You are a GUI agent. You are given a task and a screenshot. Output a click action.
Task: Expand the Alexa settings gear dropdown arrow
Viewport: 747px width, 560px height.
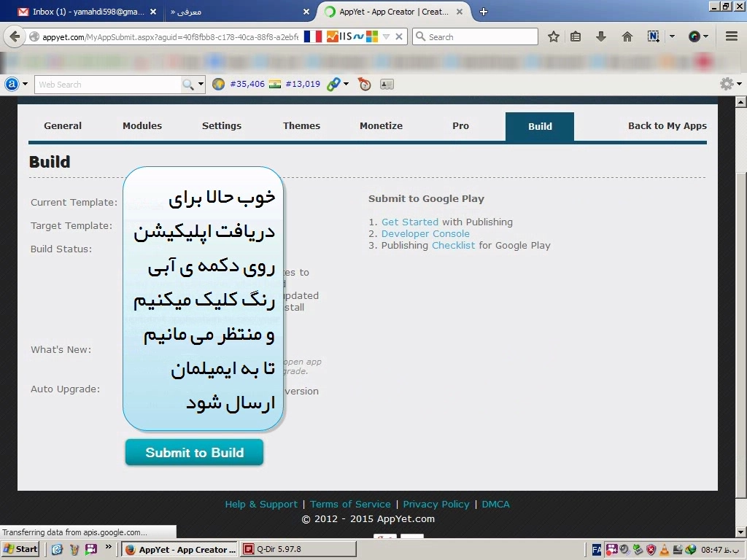(739, 85)
